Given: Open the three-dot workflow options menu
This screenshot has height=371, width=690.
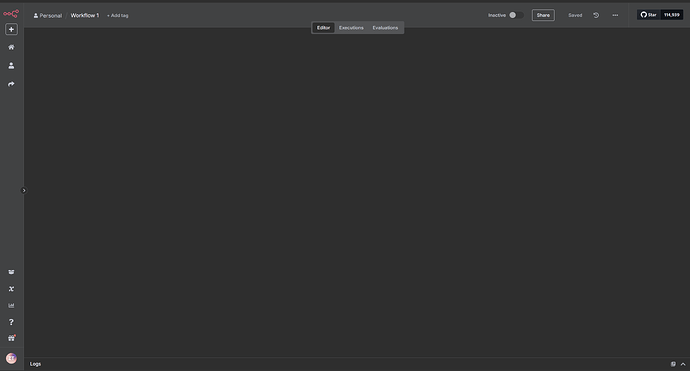Looking at the screenshot, I should coord(615,15).
